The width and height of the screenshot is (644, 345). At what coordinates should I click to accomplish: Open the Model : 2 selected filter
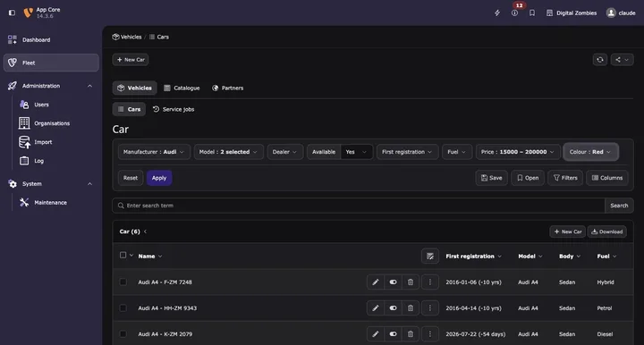(228, 152)
